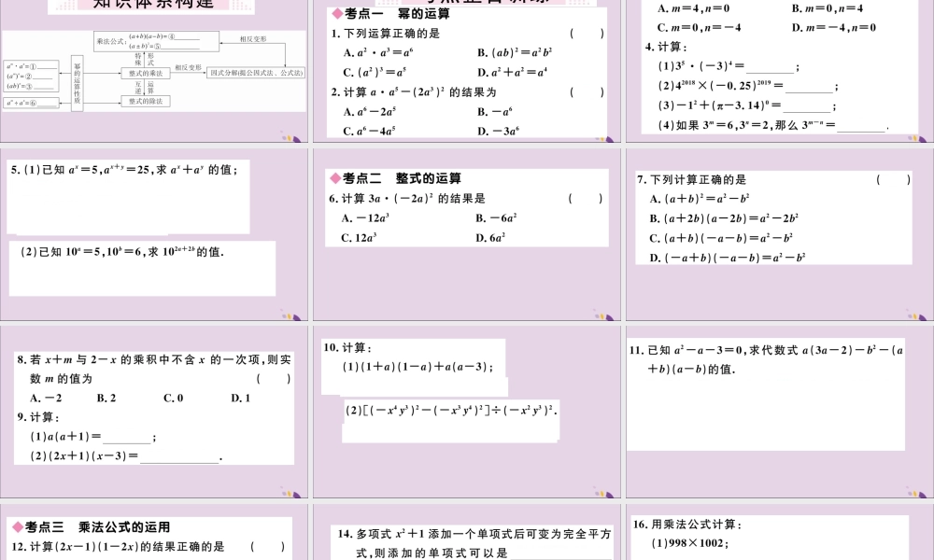Image resolution: width=934 pixels, height=560 pixels.
Task: Select option D. (−a+b)(−a−b)=a²−b²
Action: click(x=728, y=258)
